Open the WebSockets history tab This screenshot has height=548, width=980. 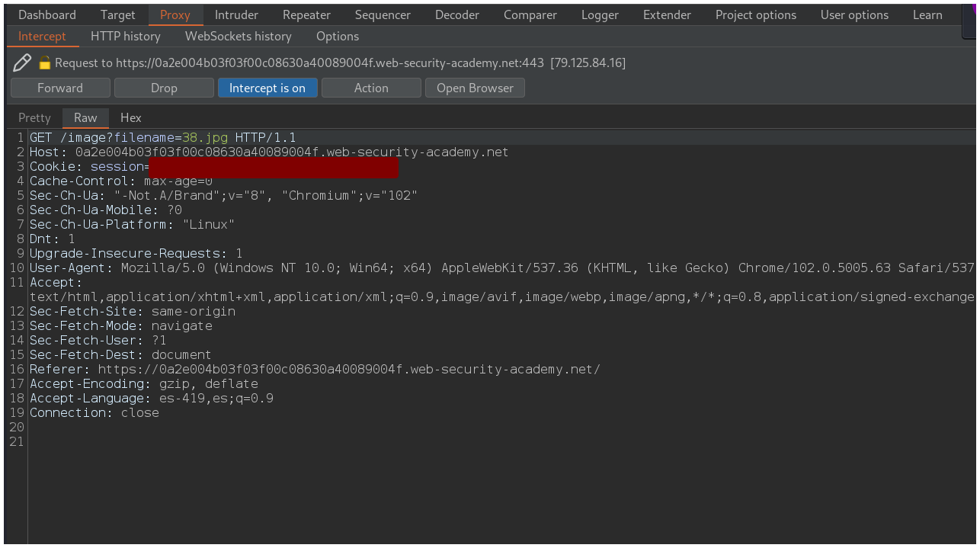pos(238,36)
